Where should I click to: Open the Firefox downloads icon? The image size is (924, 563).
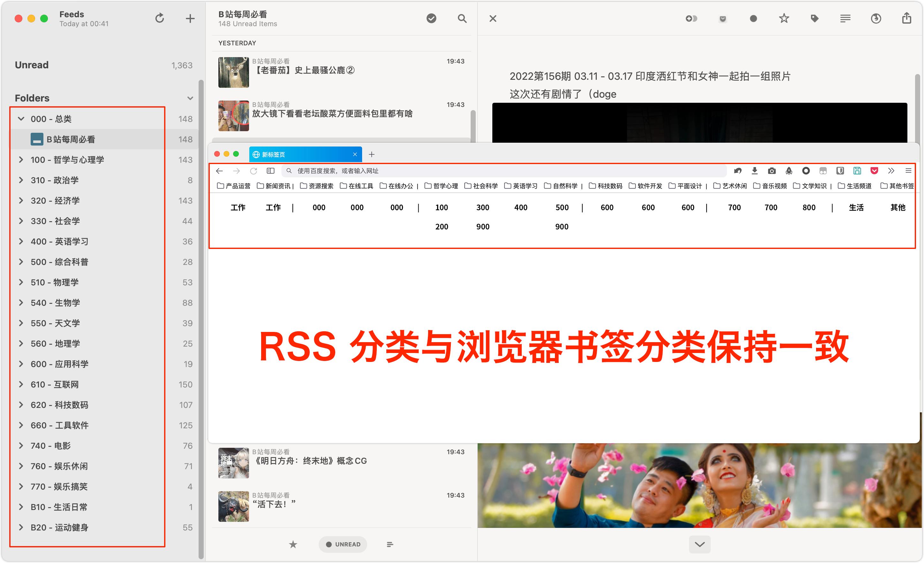pyautogui.click(x=754, y=170)
